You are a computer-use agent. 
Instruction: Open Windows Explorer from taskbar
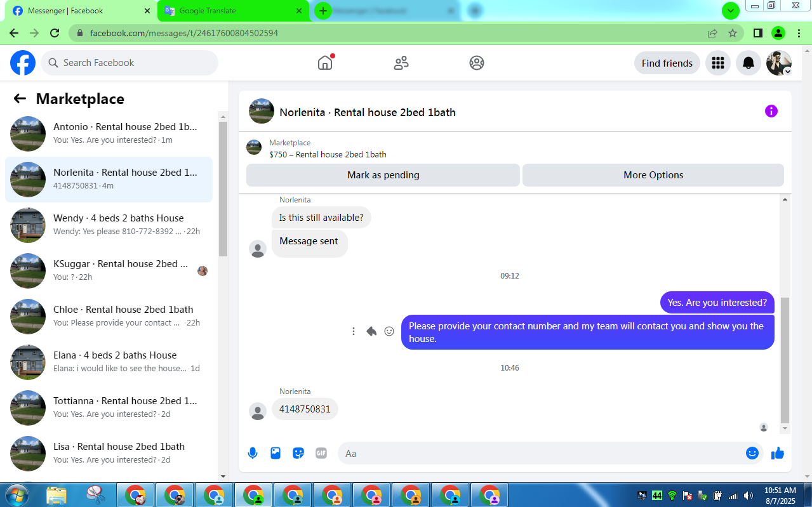[x=57, y=494]
